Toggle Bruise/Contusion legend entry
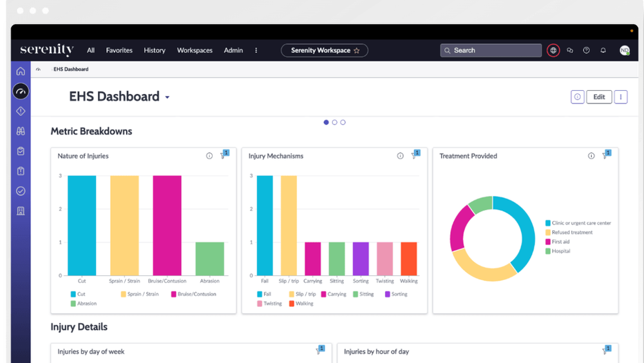 (193, 295)
